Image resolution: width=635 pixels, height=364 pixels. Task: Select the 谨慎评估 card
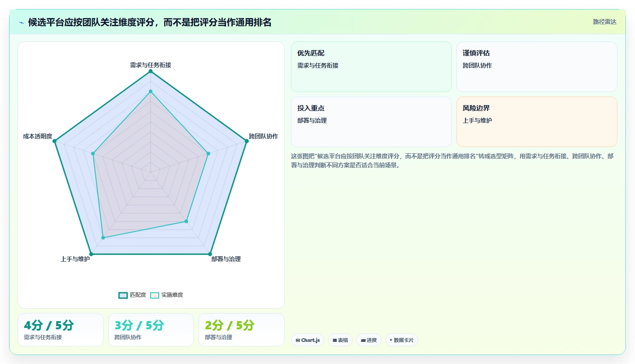click(537, 67)
